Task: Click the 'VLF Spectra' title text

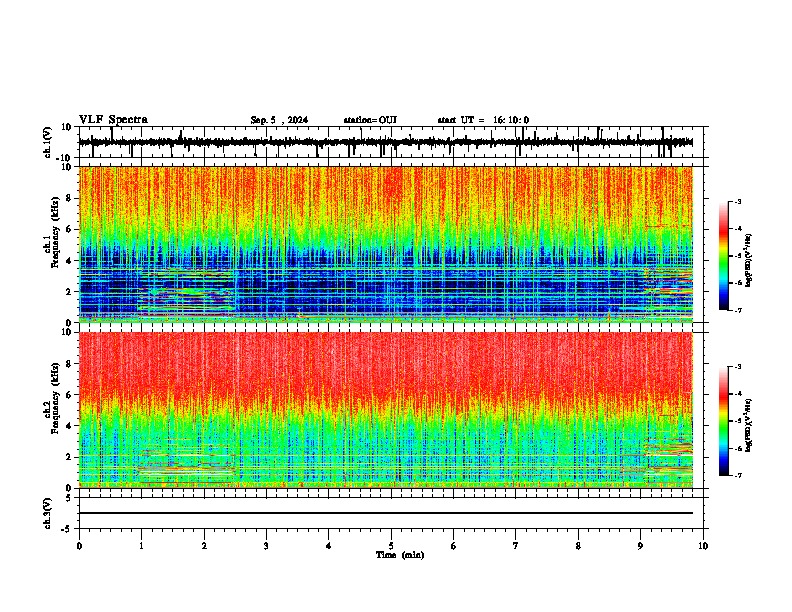Action: pos(113,120)
